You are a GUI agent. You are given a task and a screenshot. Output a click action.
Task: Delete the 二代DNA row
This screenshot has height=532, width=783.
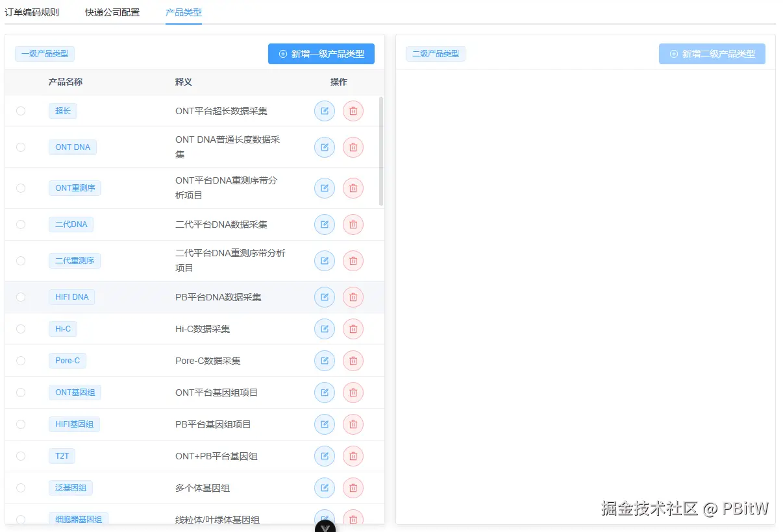point(353,224)
